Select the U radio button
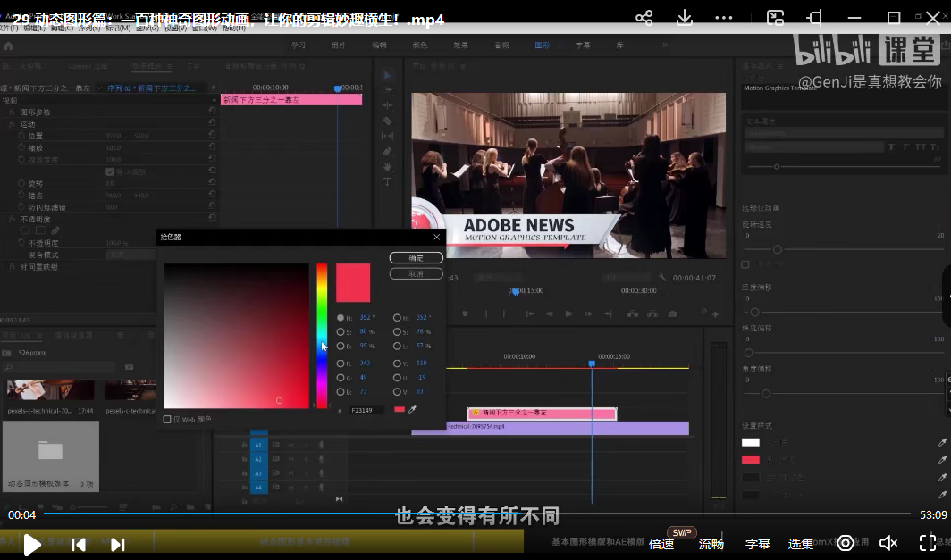Viewport: 951px width, 560px height. pos(397,378)
